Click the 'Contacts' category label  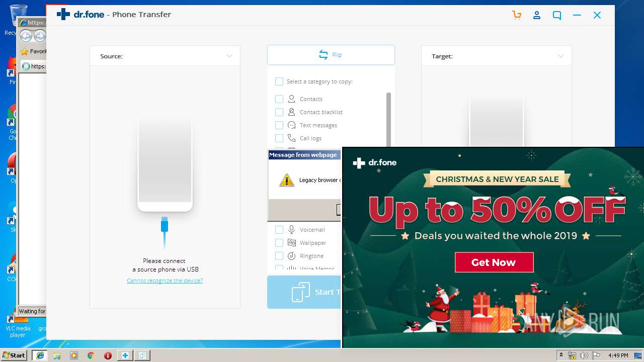(x=311, y=99)
